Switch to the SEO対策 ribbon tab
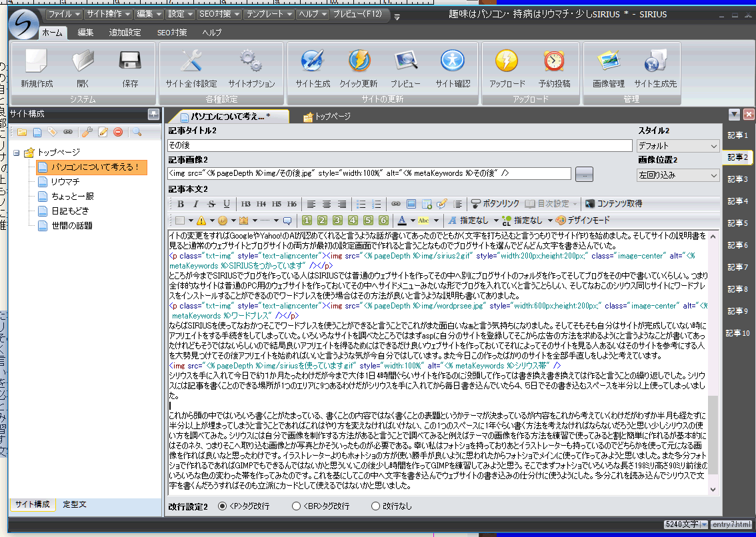 [x=172, y=32]
